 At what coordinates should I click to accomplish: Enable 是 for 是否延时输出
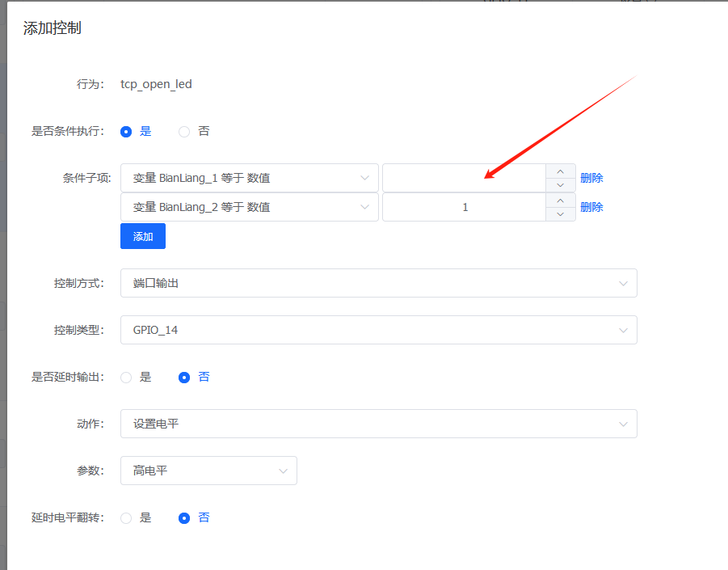pos(126,377)
